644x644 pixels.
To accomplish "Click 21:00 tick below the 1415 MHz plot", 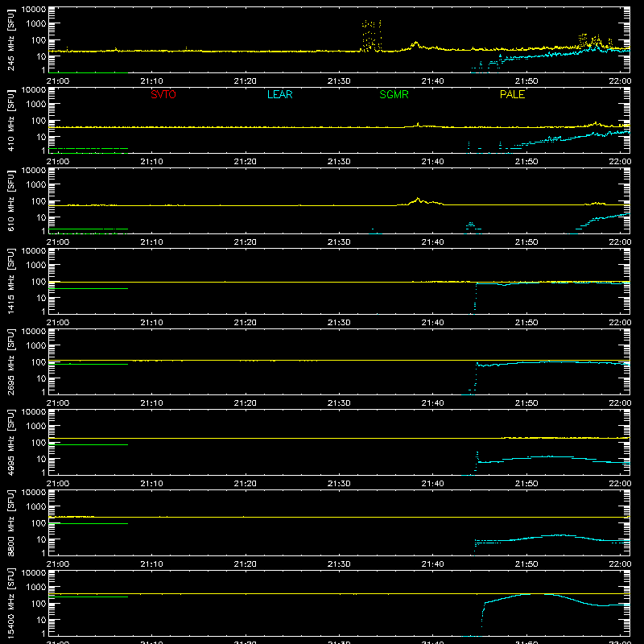I will [58, 323].
